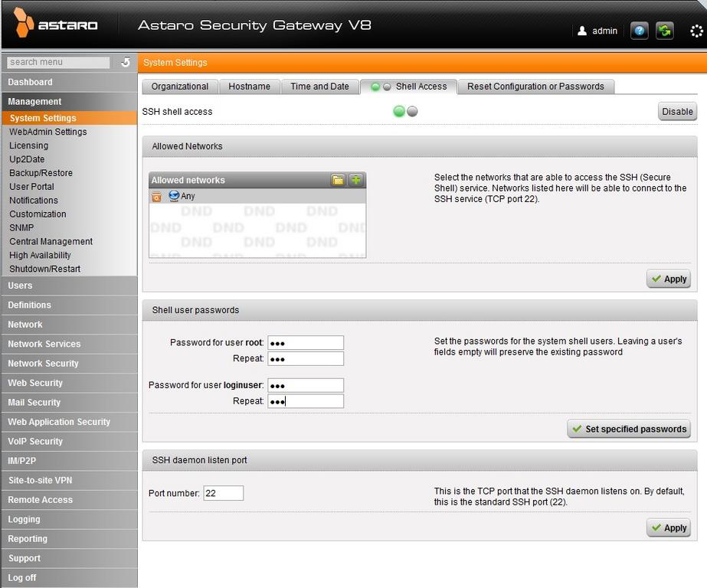Click the admin user icon
The height and width of the screenshot is (588, 707).
582,31
